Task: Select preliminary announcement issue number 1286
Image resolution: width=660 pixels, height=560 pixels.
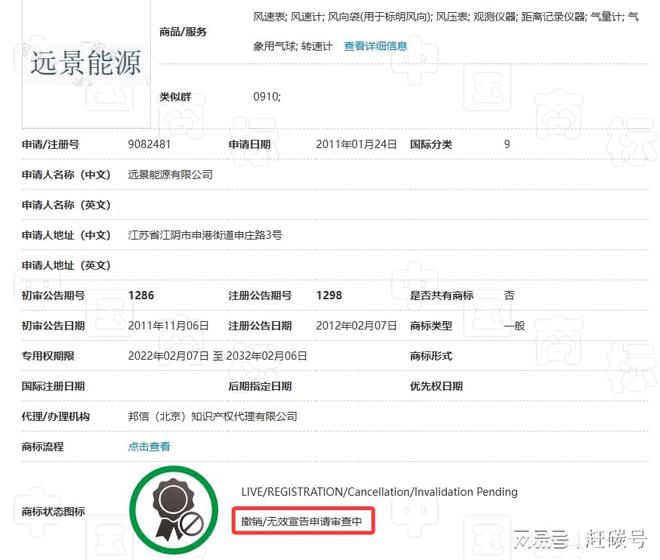Action: [x=141, y=295]
